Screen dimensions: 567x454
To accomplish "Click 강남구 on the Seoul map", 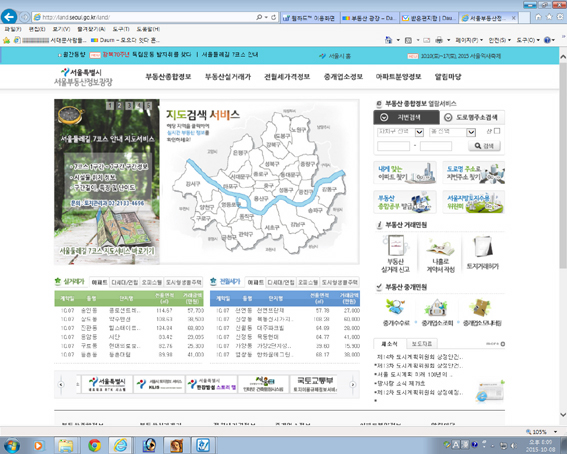I will pos(297,224).
